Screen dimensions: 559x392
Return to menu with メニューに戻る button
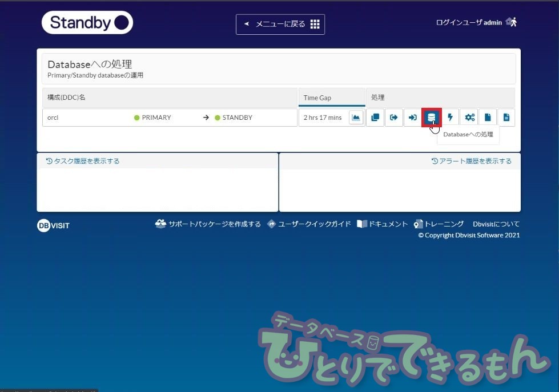280,24
